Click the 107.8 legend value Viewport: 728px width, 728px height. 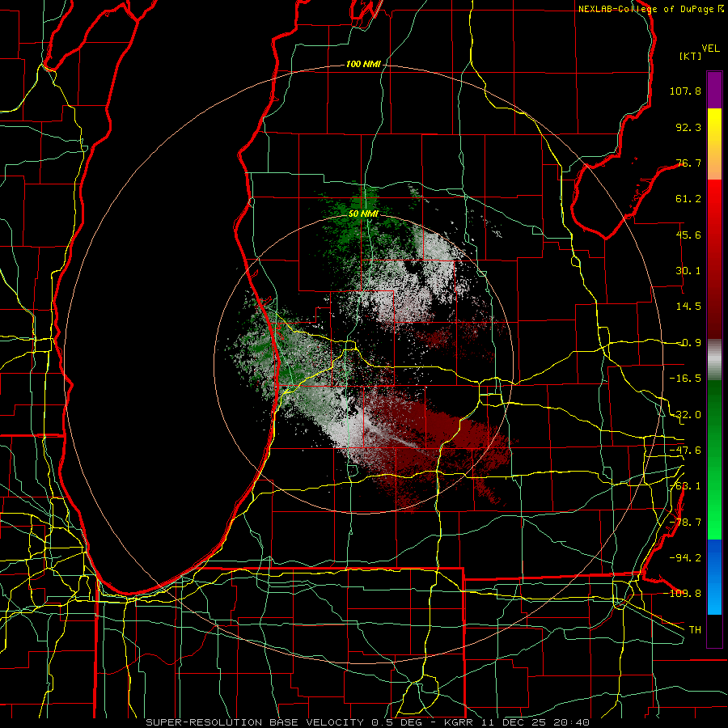click(x=685, y=91)
